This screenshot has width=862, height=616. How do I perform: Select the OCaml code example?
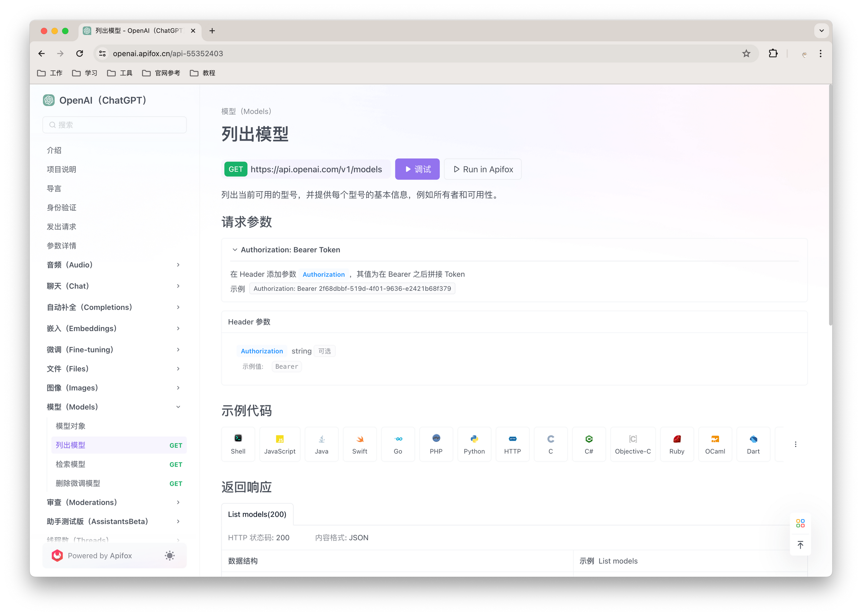(x=715, y=444)
